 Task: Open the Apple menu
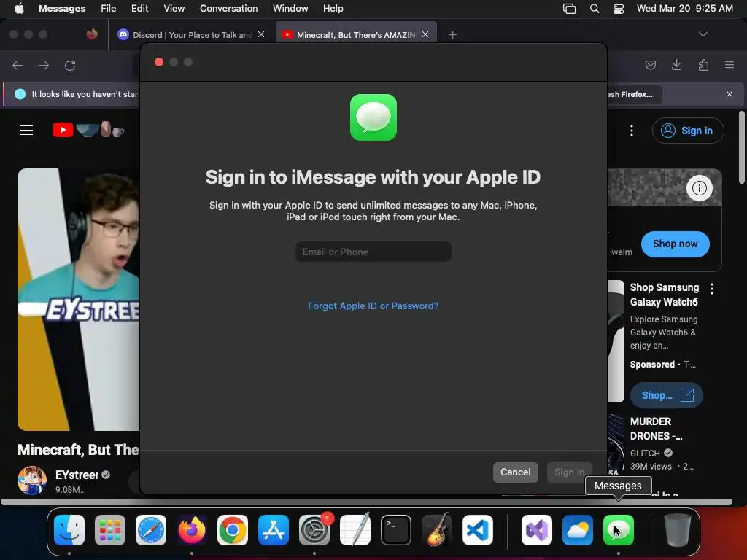[x=19, y=9]
